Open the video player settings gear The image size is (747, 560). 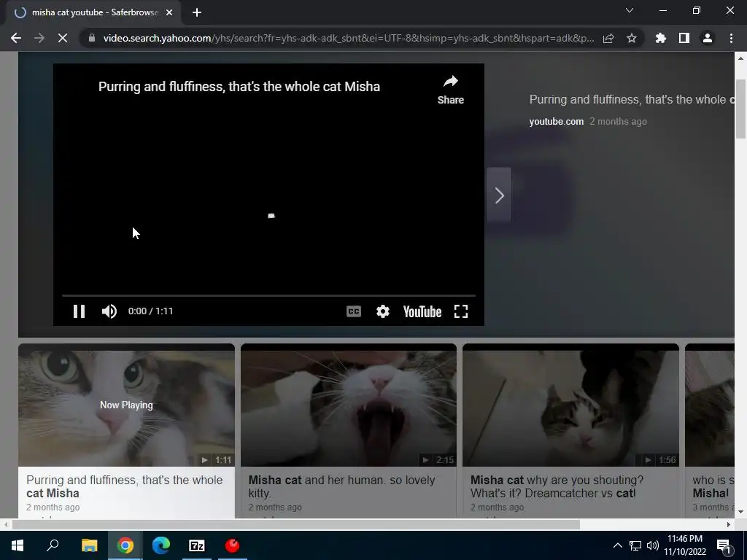point(383,311)
